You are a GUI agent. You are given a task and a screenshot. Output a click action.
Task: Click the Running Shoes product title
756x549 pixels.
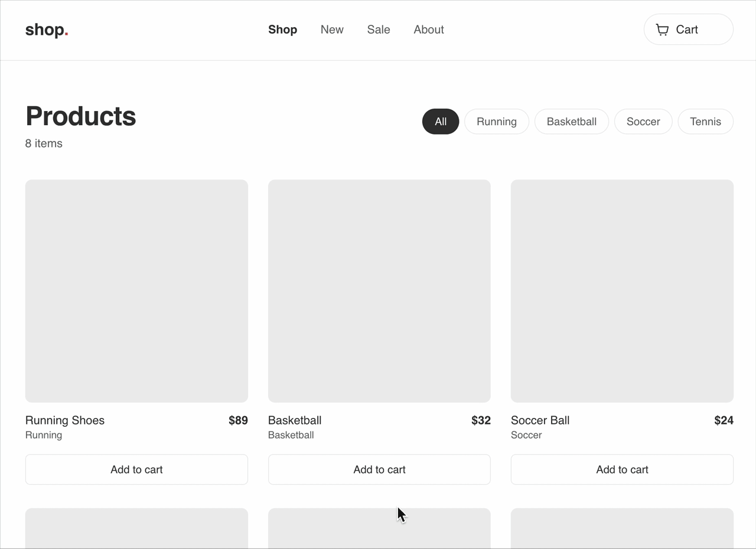(x=65, y=420)
